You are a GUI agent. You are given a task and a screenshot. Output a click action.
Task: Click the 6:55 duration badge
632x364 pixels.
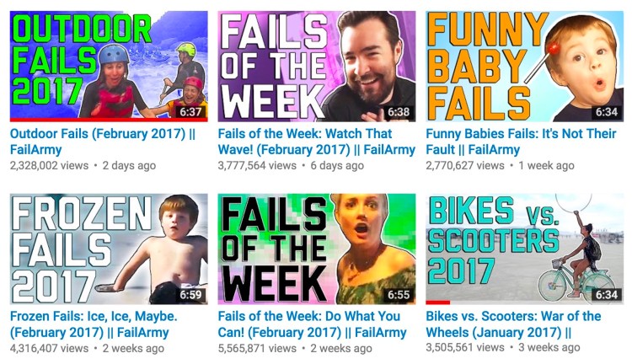(x=399, y=295)
